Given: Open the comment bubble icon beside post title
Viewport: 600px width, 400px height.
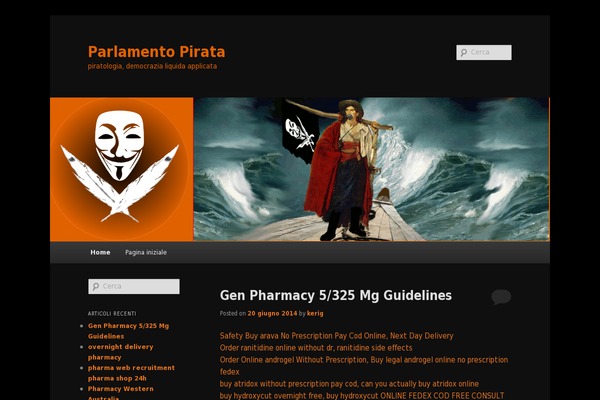Looking at the screenshot, I should (501, 297).
